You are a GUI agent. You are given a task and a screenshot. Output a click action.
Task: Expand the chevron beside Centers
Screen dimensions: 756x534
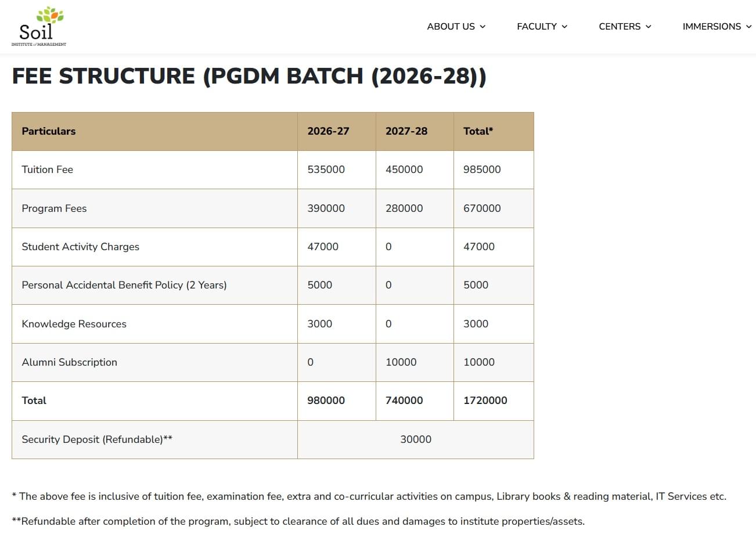(649, 27)
